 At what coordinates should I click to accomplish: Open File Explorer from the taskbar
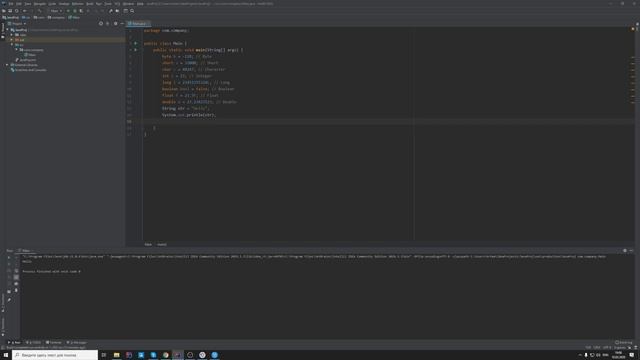(x=116, y=355)
